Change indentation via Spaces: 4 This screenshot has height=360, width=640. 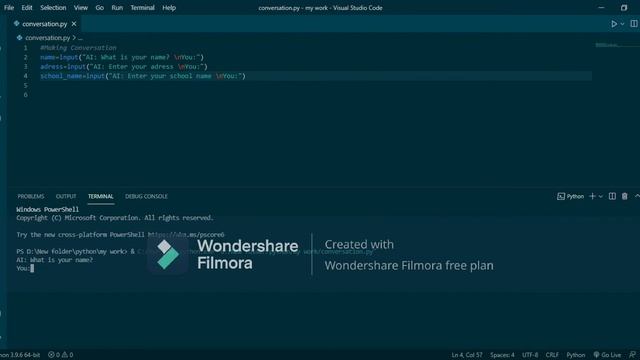502,355
